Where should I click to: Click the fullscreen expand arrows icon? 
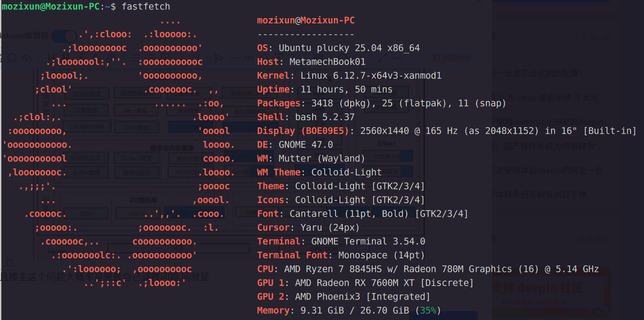coord(382,58)
